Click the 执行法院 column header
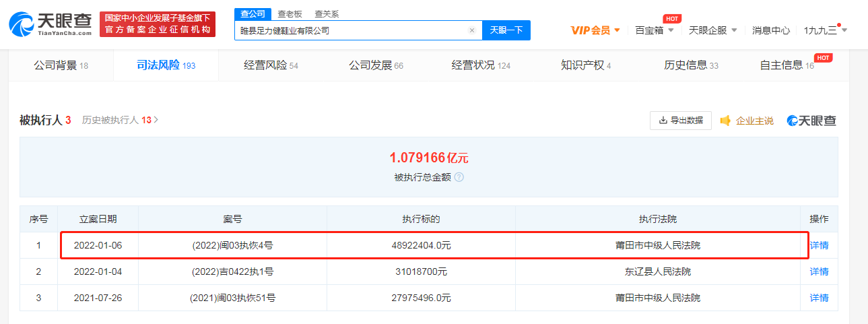Screen dimensions: 868x324 658,220
